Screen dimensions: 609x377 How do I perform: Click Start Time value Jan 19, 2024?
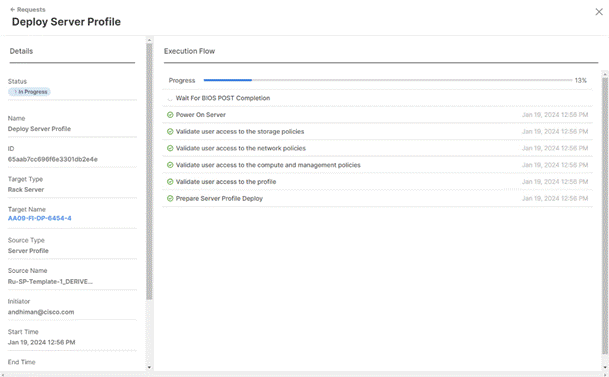(42, 342)
